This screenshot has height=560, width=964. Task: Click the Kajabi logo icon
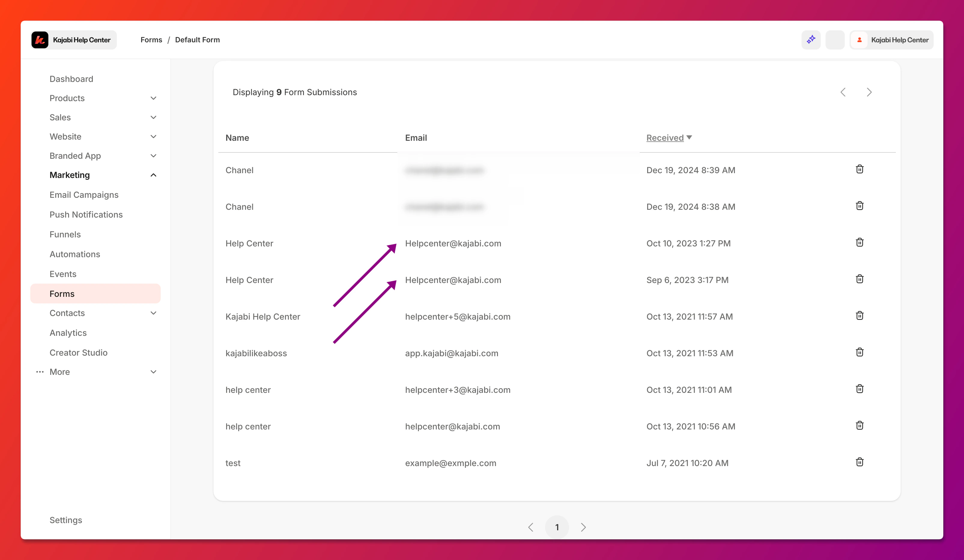point(40,40)
